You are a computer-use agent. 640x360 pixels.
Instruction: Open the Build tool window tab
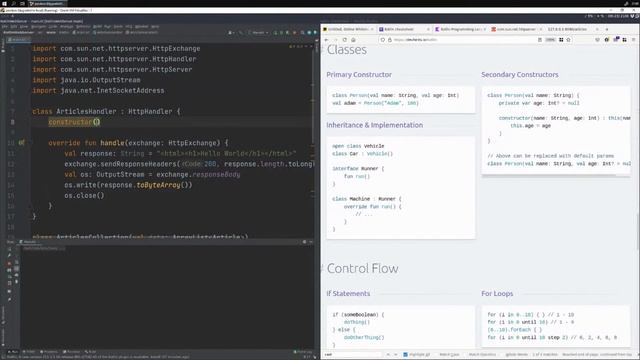click(90, 352)
